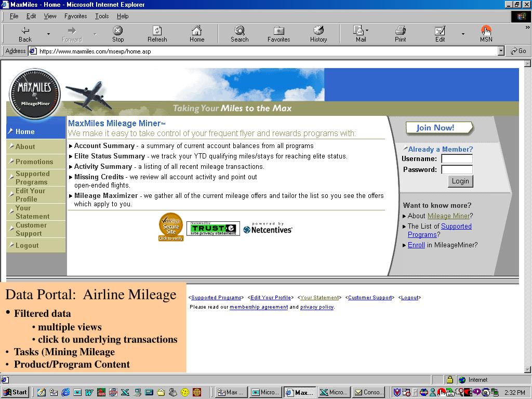The image size is (532, 399).
Task: Select About in the left navigation
Action: click(x=36, y=147)
